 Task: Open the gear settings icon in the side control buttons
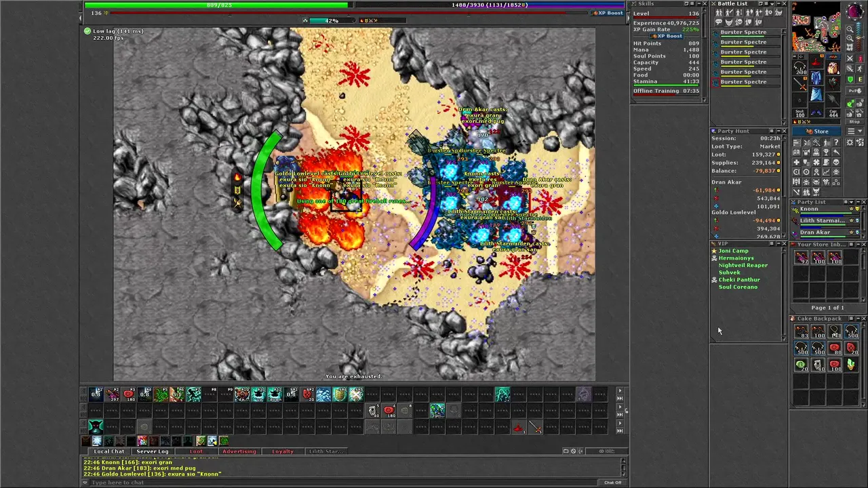tap(850, 142)
